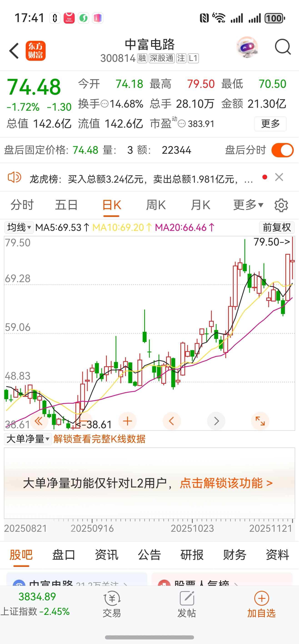Open chart settings gear icon
The width and height of the screenshot is (299, 644).
(281, 205)
